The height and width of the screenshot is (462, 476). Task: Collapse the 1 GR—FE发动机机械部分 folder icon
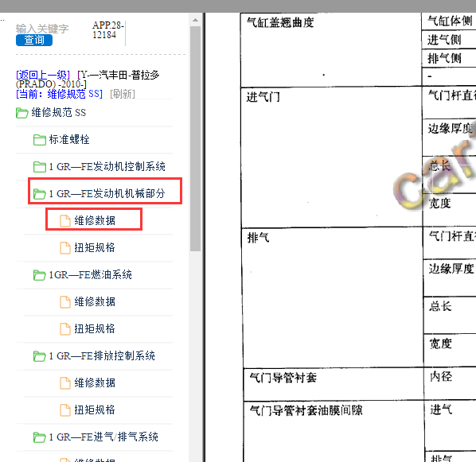[40, 194]
